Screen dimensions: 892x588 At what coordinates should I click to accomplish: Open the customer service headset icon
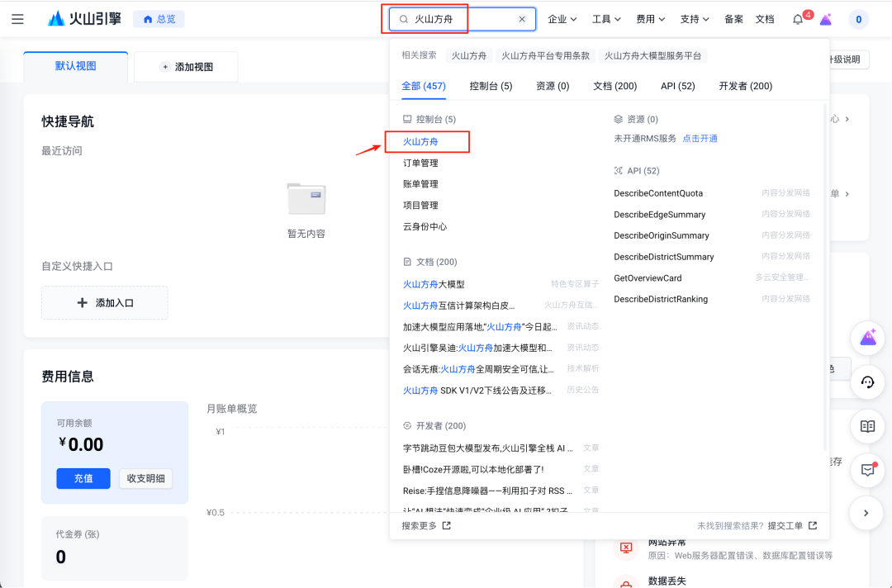(867, 382)
